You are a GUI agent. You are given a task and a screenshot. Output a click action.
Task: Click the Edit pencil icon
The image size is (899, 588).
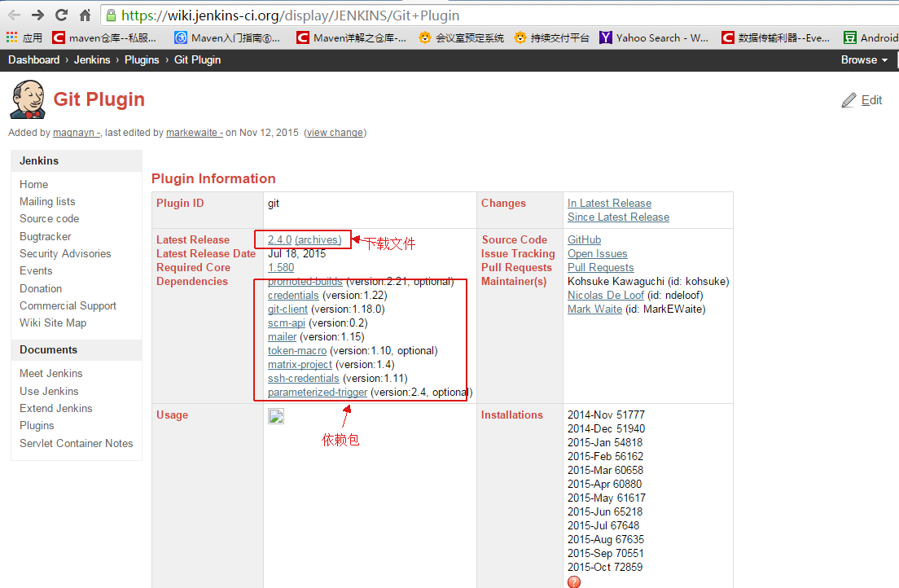(849, 100)
